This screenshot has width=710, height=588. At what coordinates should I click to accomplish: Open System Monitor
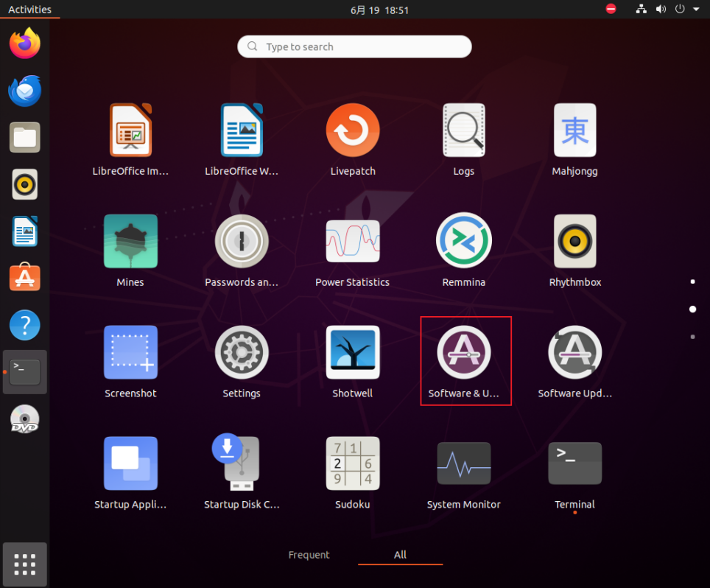tap(464, 463)
